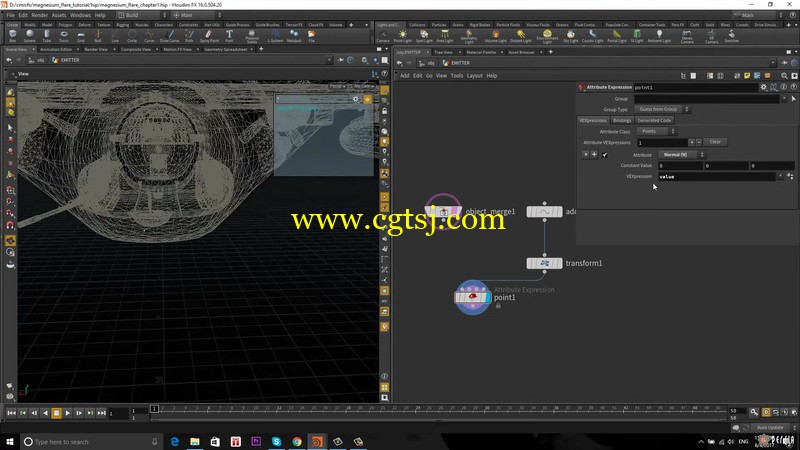Switch to the Geometry Spreadsheet tab
Viewport: 800px width, 450px height.
tap(226, 49)
